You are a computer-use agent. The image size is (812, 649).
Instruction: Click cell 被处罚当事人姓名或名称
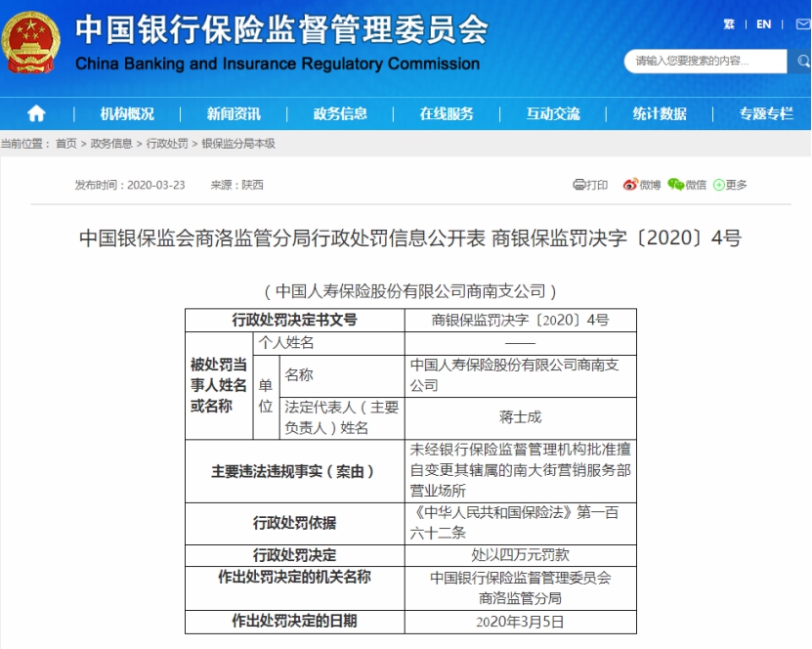click(219, 386)
